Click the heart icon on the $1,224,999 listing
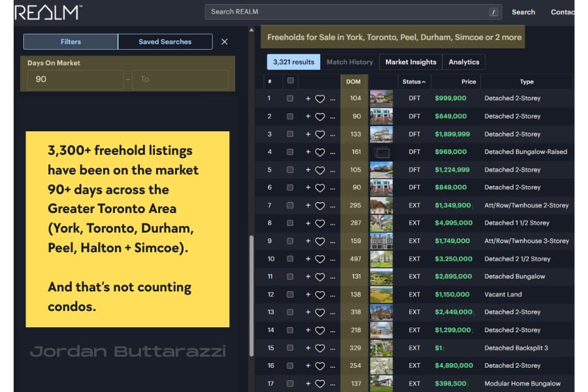Screen dimensions: 588x392 320,171
